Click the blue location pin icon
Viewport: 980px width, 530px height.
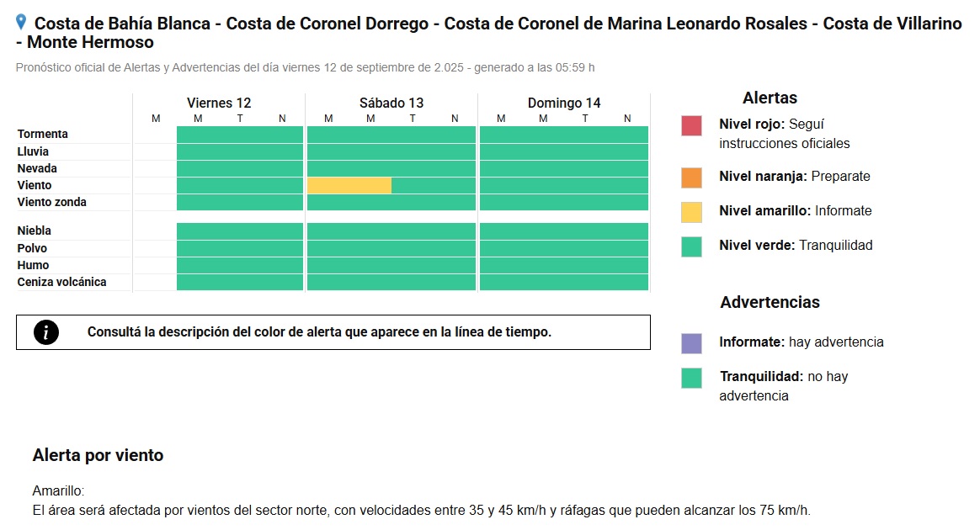pos(21,23)
